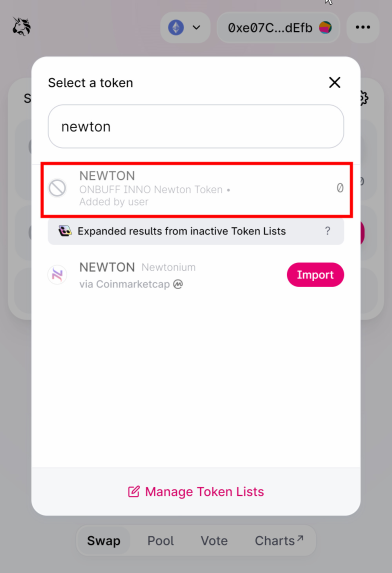Image resolution: width=392 pixels, height=573 pixels.
Task: Open the Charts external link
Action: pos(279,540)
